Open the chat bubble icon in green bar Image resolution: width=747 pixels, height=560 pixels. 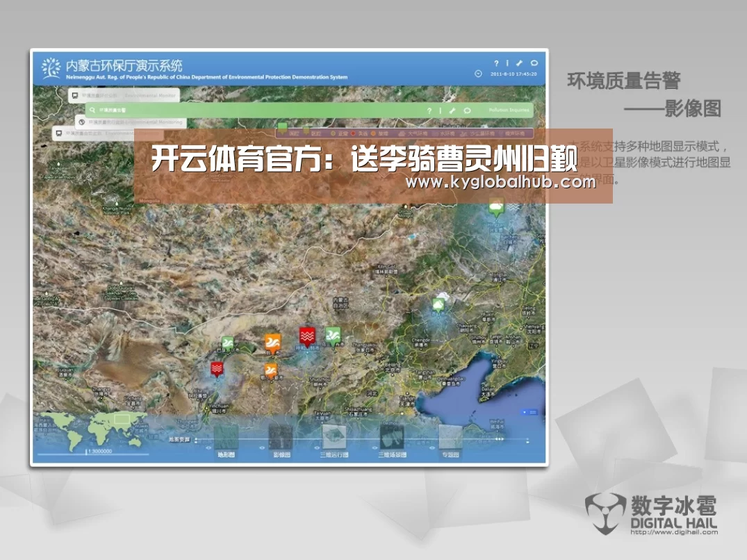468,110
